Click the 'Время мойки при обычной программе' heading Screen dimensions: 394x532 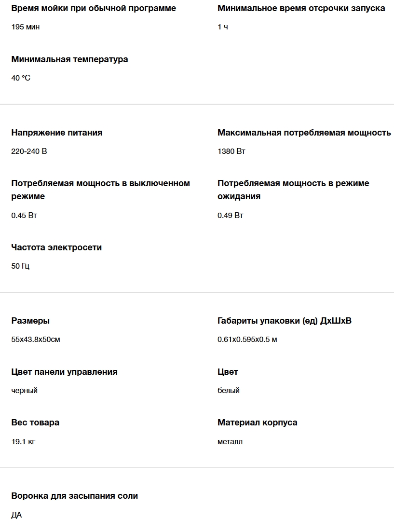pos(94,8)
